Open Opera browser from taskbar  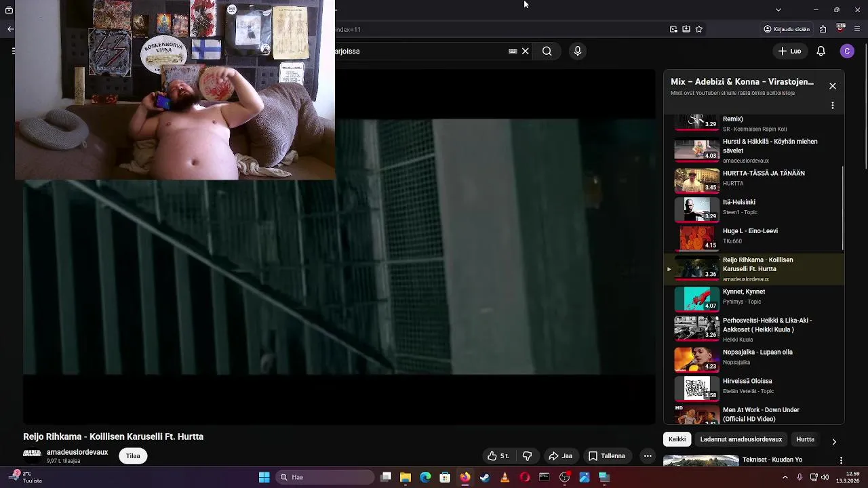point(524,477)
